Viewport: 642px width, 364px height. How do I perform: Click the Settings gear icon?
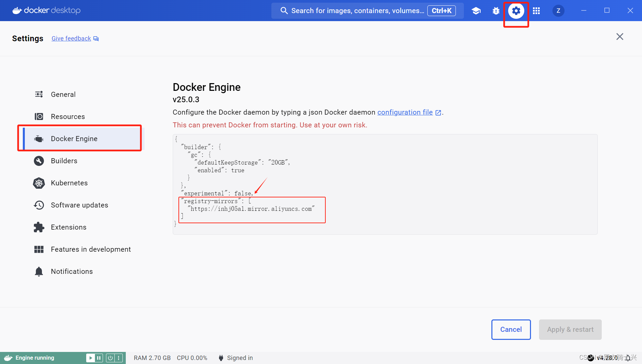pos(516,11)
